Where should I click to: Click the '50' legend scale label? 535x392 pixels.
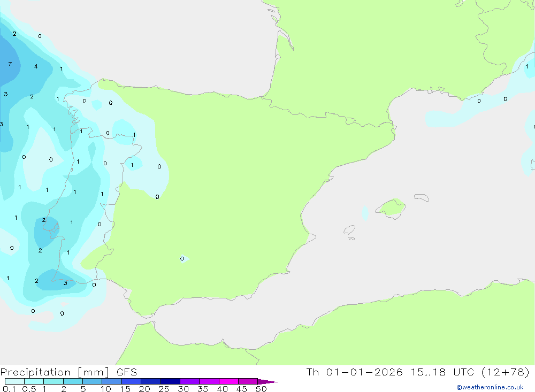click(262, 389)
